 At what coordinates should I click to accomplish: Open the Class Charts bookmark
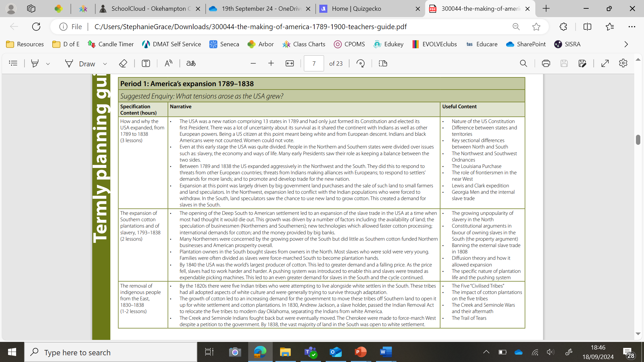click(x=304, y=44)
